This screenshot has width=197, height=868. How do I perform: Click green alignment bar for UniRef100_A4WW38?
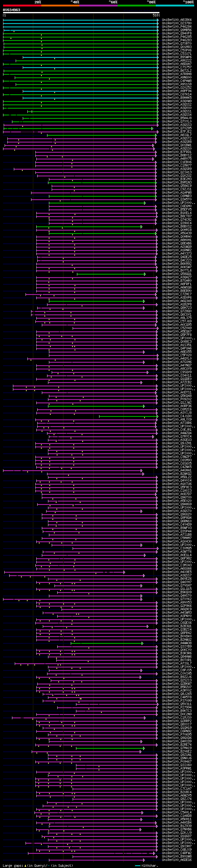107,643
